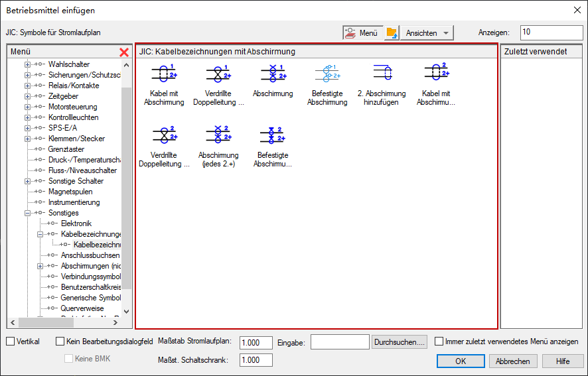
Task: Toggle the Keine BMK checkbox
Action: click(x=68, y=358)
